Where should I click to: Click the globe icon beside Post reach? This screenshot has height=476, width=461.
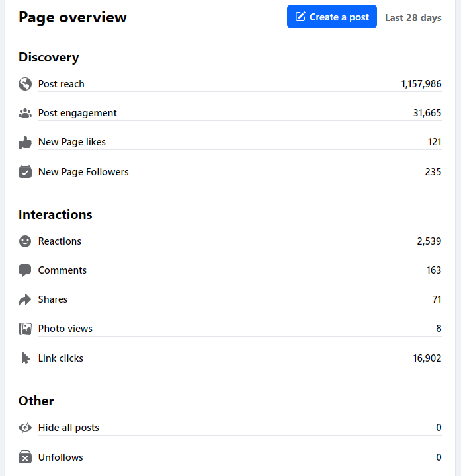click(25, 84)
